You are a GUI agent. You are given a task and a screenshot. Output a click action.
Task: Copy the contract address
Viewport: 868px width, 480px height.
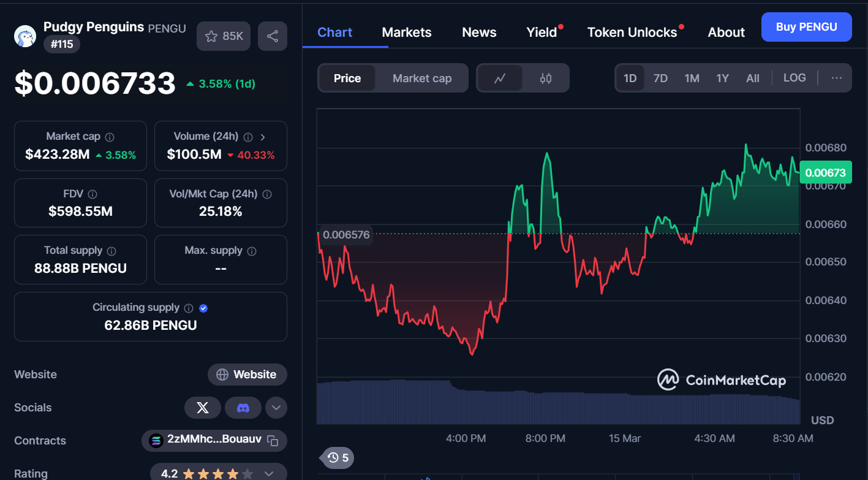coord(273,441)
